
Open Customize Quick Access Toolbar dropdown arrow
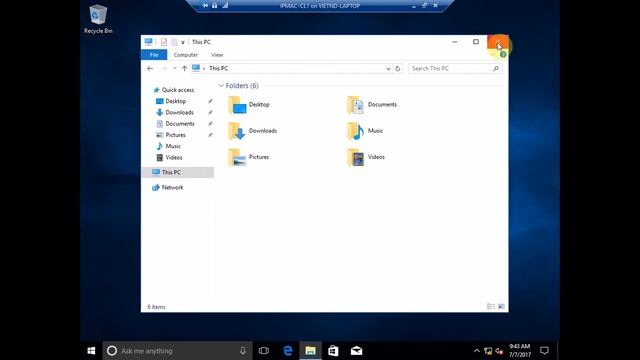tap(183, 42)
